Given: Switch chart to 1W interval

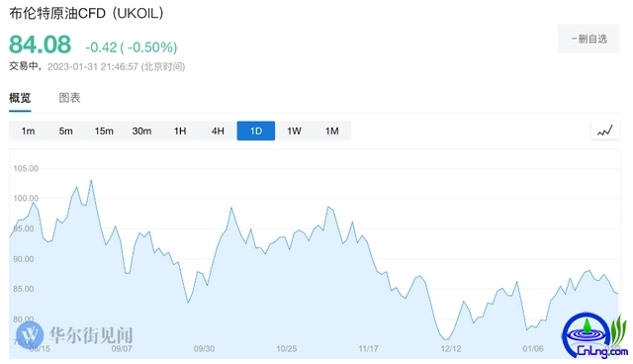Looking at the screenshot, I should click(x=294, y=132).
